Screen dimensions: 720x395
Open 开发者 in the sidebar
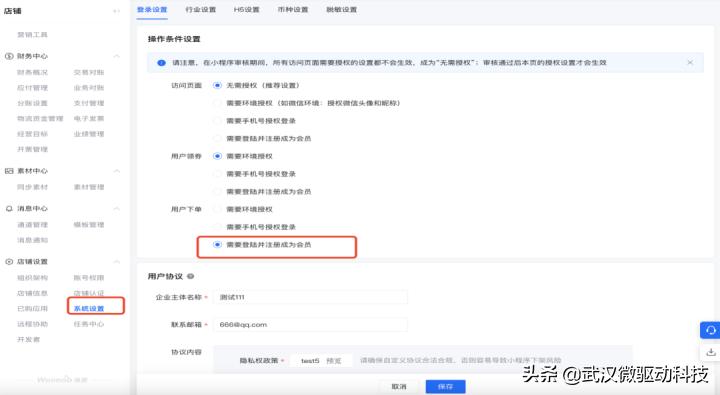[28, 340]
